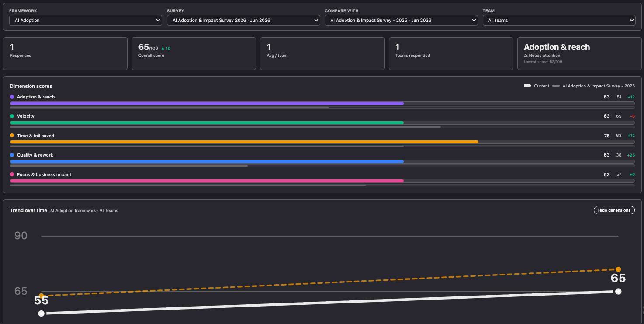Image resolution: width=644 pixels, height=324 pixels.
Task: Click the Dimension scores heading
Action: tap(31, 86)
